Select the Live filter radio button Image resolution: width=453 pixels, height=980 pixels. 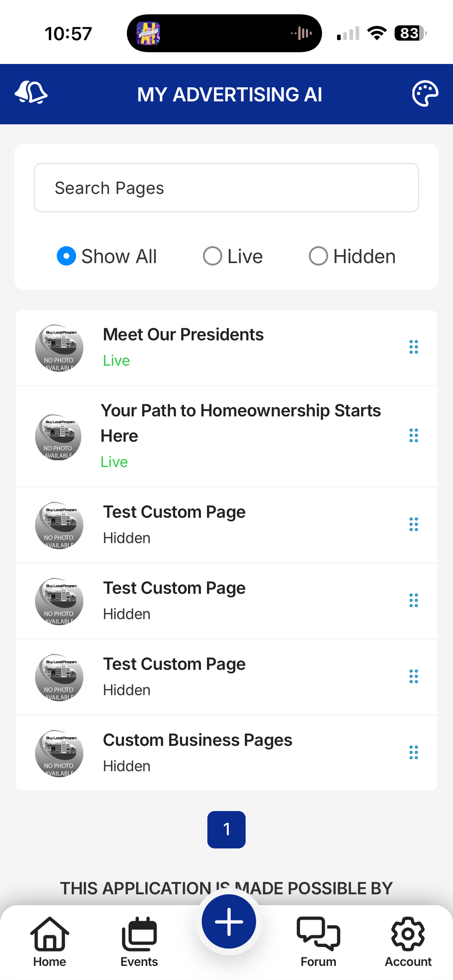pos(213,256)
